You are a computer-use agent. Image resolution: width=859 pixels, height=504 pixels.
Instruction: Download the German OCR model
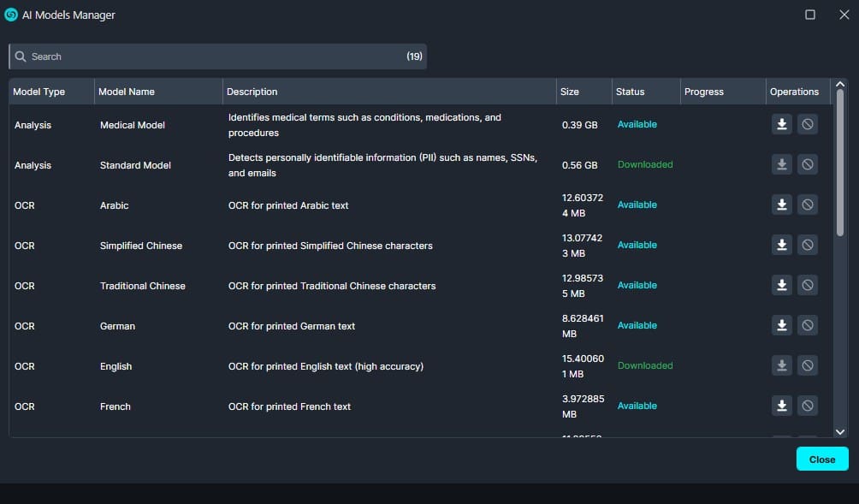pos(781,325)
